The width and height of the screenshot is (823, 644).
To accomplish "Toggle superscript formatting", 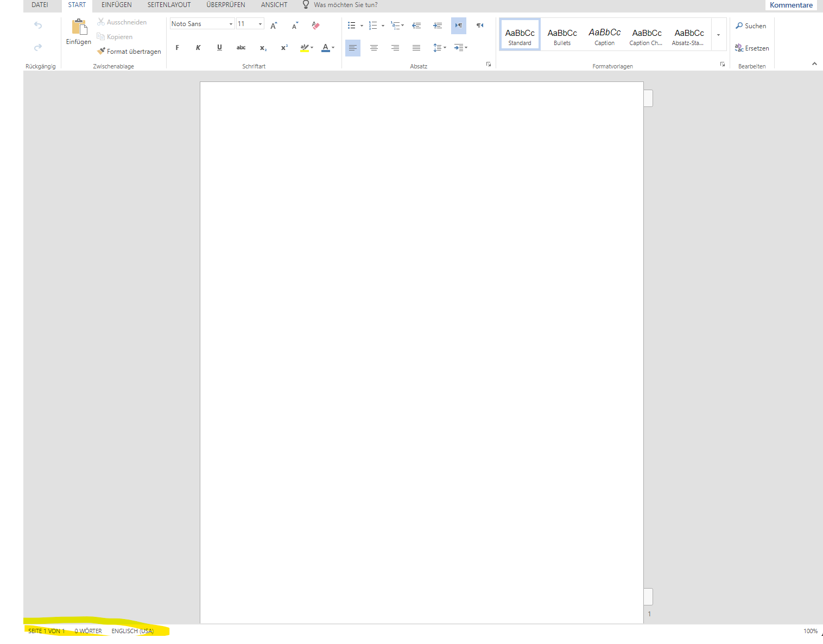I will (x=284, y=48).
